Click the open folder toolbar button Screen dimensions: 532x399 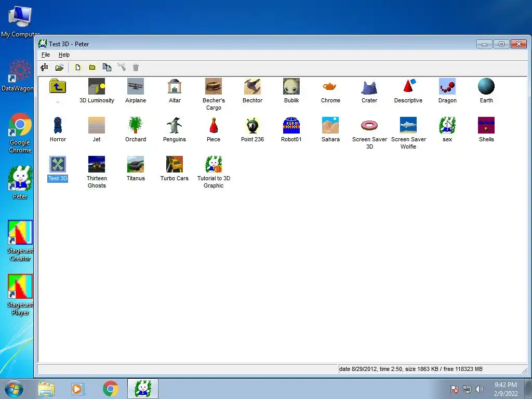59,67
